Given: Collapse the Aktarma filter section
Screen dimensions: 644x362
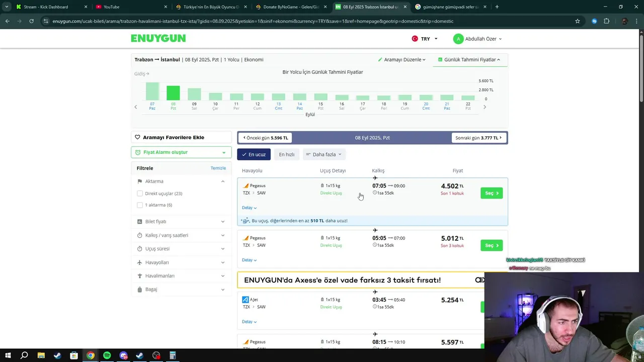Looking at the screenshot, I should (181, 181).
